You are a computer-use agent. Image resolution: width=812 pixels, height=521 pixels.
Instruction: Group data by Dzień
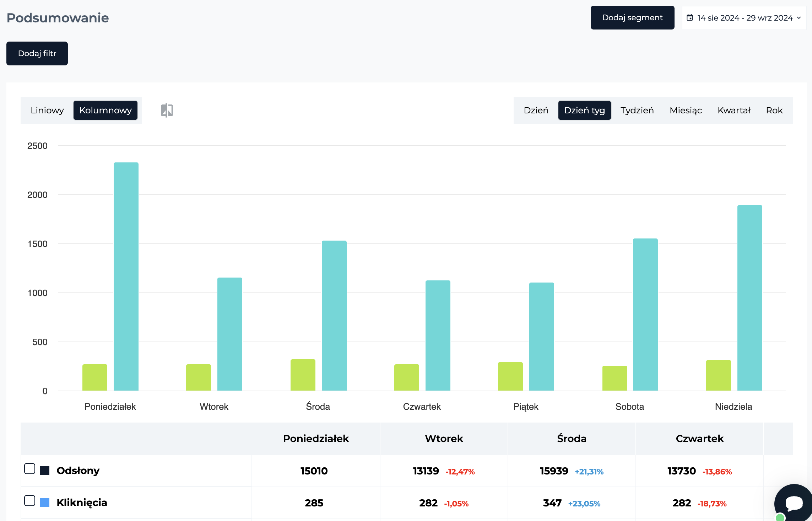[536, 110]
